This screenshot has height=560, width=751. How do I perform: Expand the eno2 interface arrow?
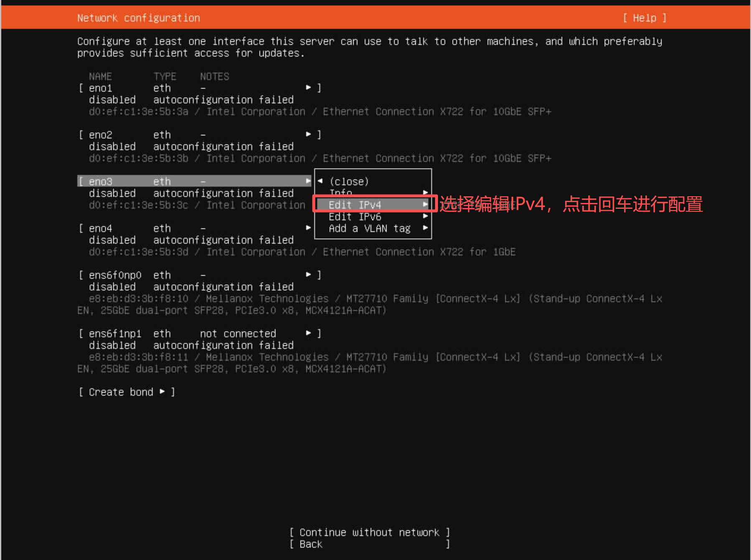[x=308, y=134]
